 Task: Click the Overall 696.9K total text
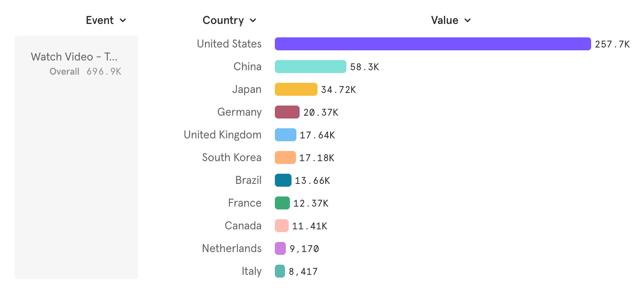click(85, 71)
